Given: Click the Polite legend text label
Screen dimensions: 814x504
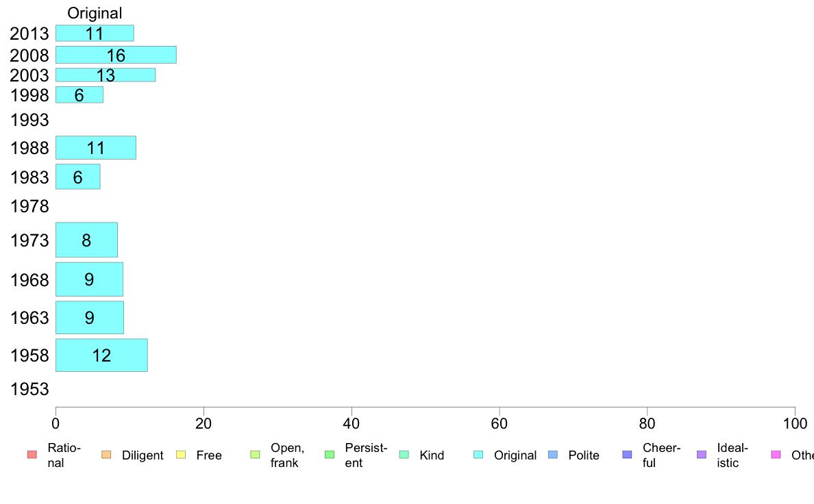Looking at the screenshot, I should point(584,455).
